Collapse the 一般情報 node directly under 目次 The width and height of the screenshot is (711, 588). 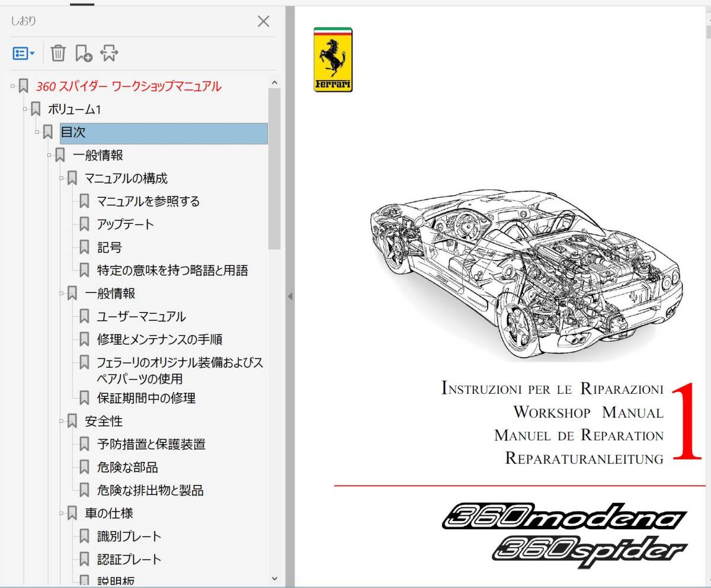point(50,156)
